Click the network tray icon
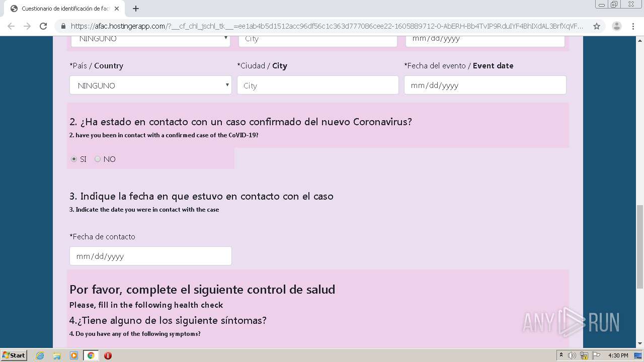This screenshot has width=644, height=362. pyautogui.click(x=584, y=355)
